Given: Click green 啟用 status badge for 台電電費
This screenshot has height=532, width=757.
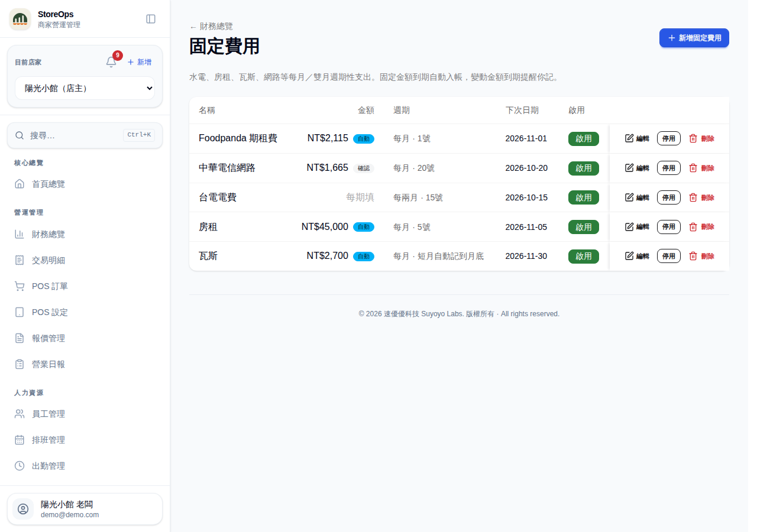Looking at the screenshot, I should [584, 197].
